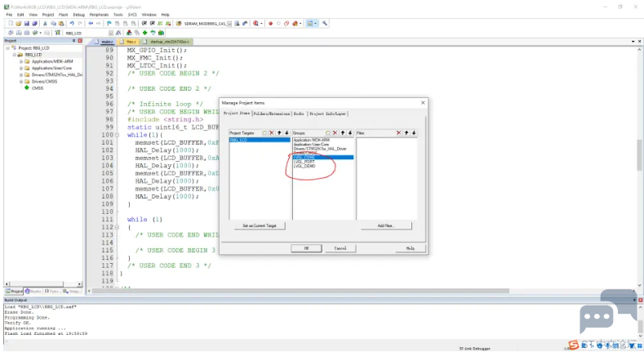This screenshot has height=357, width=644.
Task: Click Cancel in Manage Project Items
Action: tap(340, 248)
